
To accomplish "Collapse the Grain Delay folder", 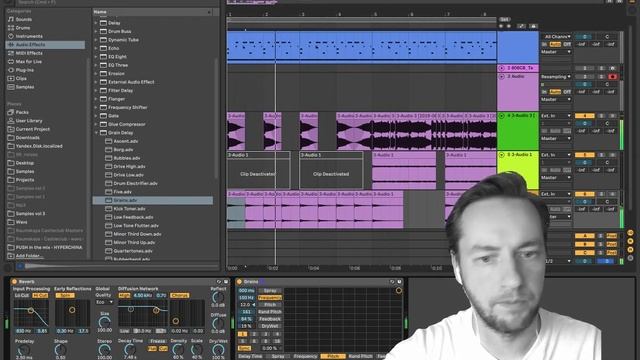I will (96, 133).
